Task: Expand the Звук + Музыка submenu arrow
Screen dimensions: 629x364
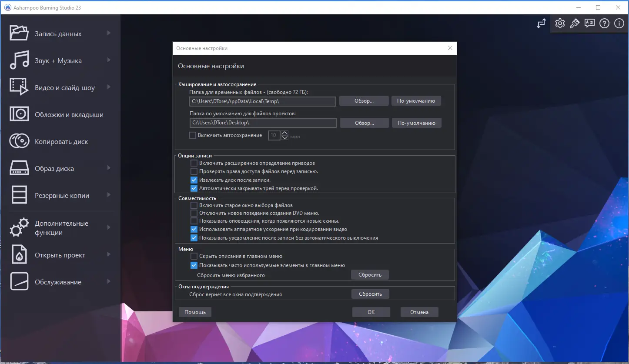Action: pos(109,60)
